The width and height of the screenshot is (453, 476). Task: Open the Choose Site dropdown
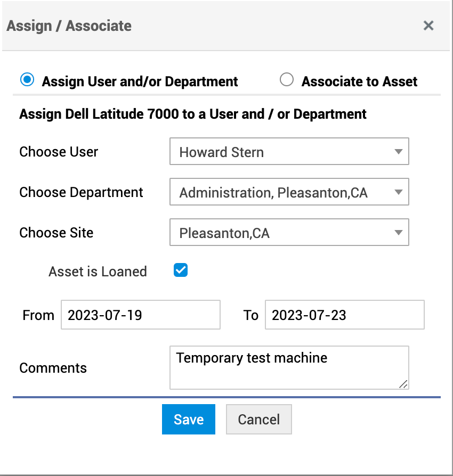click(x=289, y=233)
